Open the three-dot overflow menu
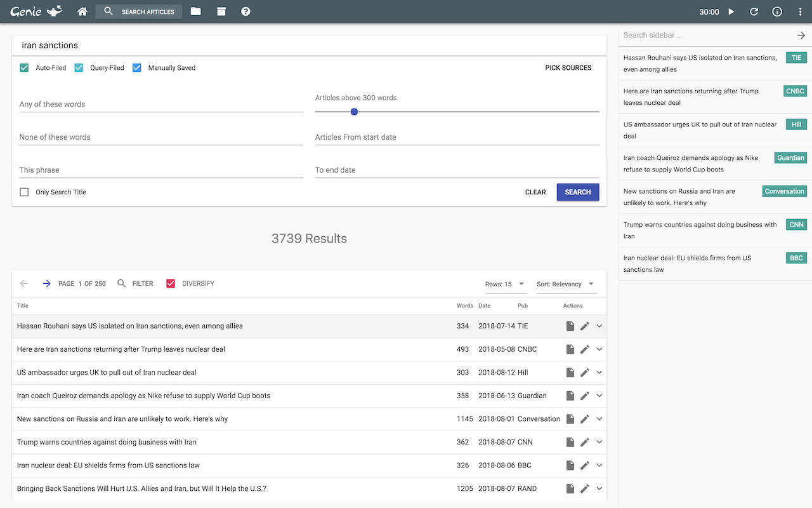 tap(800, 11)
